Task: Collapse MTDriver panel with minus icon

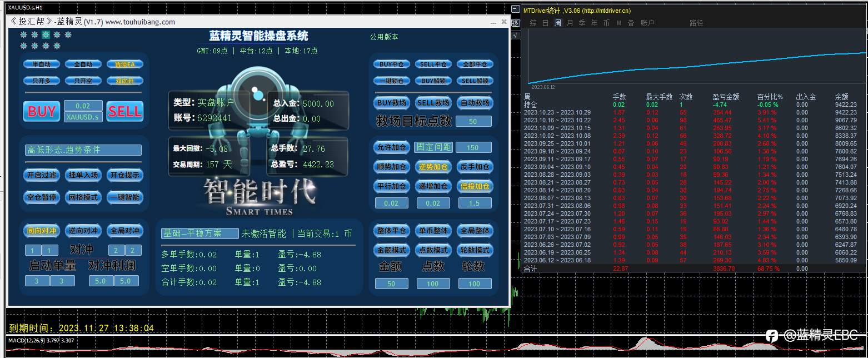Action: point(516,9)
